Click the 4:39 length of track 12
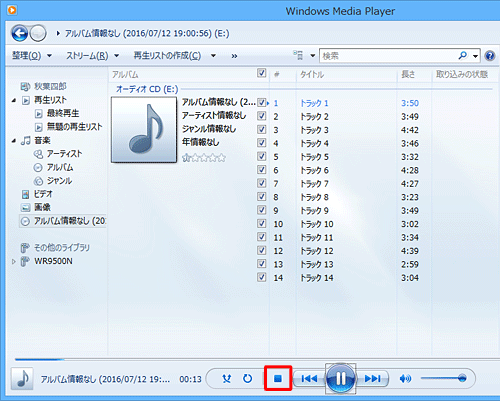The height and width of the screenshot is (401, 500). tap(410, 251)
